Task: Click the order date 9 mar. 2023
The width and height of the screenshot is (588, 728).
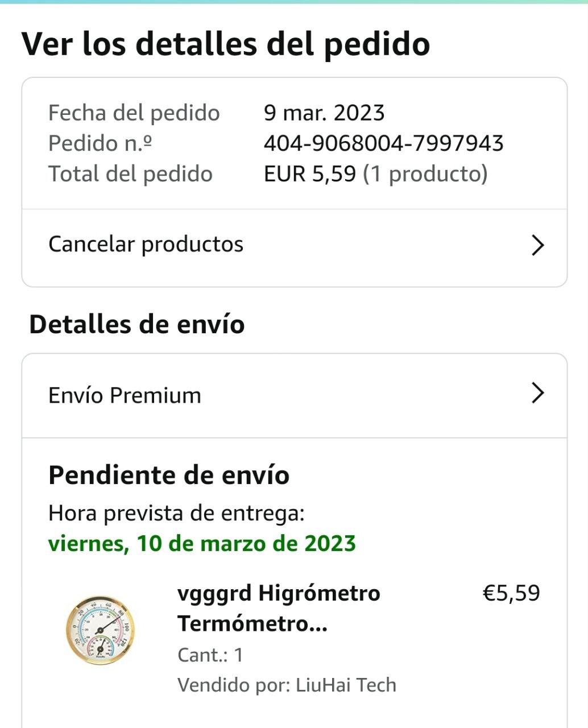Action: pyautogui.click(x=324, y=113)
